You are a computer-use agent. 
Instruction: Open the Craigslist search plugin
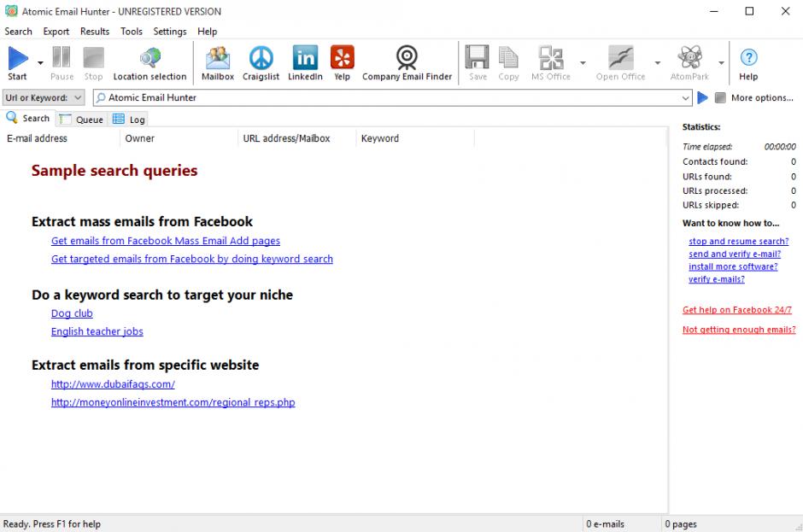click(261, 63)
